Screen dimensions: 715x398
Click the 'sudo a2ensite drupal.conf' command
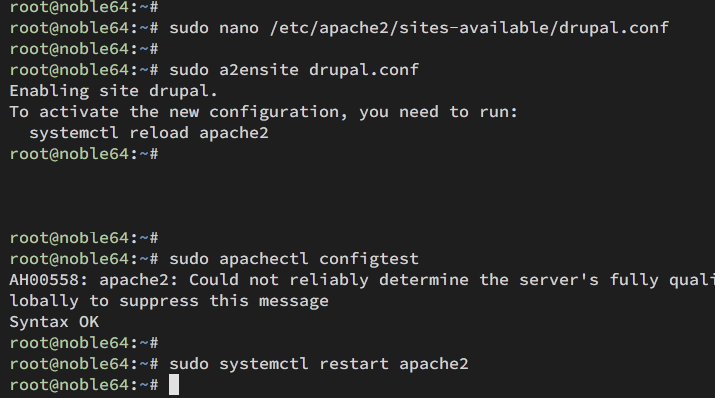[294, 70]
